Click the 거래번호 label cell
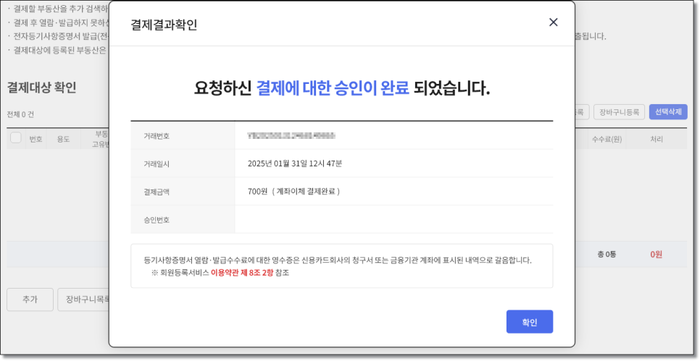 (x=183, y=136)
